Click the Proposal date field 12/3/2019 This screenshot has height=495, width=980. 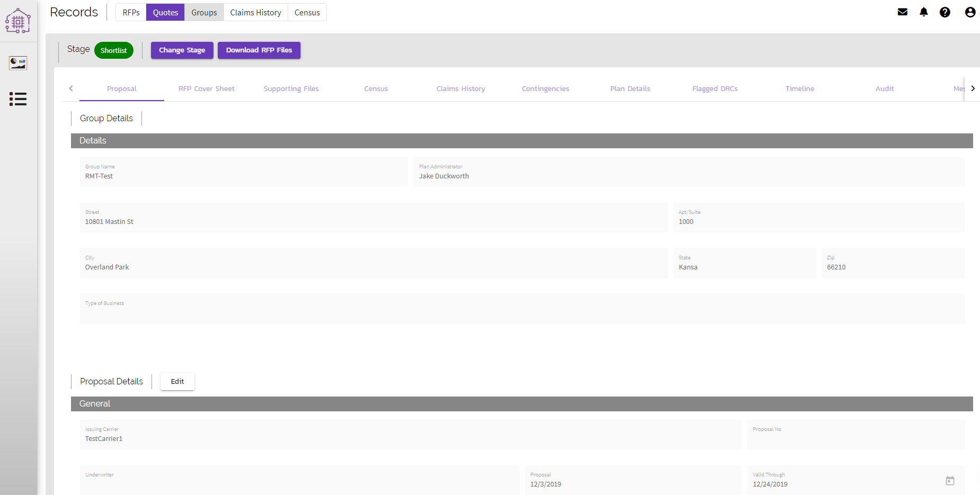(633, 480)
